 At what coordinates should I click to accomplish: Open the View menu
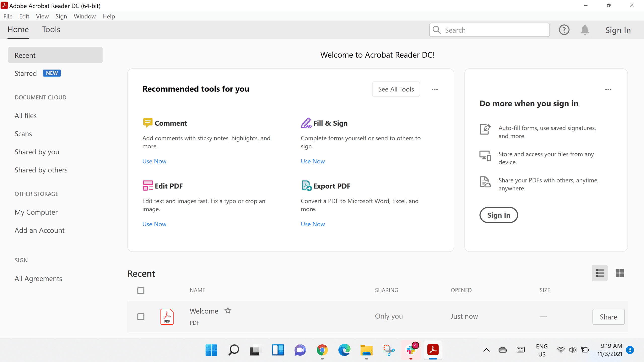(42, 16)
